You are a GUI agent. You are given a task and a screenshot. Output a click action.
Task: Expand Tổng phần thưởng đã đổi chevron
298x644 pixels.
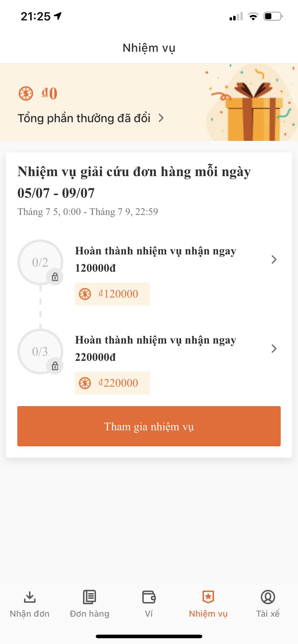click(161, 118)
